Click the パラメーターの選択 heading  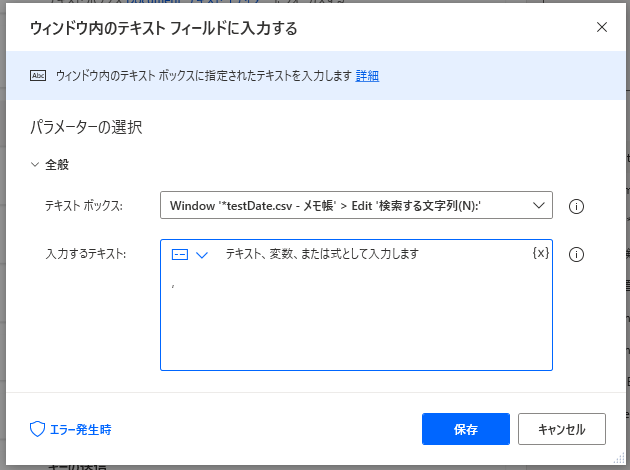coord(87,127)
